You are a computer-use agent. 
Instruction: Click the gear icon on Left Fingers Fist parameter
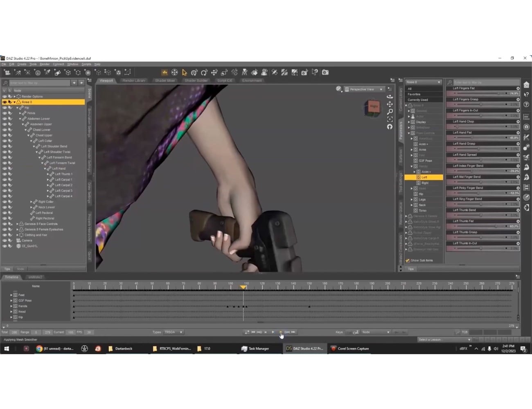pyautogui.click(x=518, y=88)
